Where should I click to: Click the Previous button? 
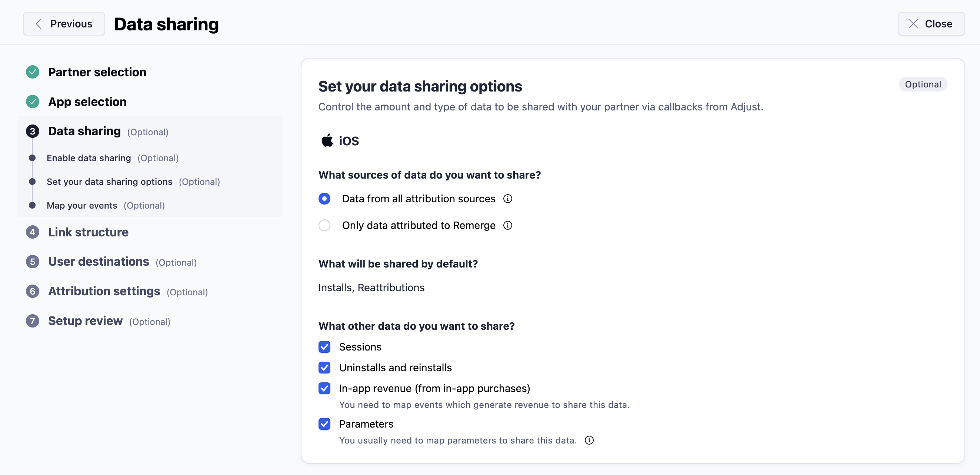coord(64,24)
